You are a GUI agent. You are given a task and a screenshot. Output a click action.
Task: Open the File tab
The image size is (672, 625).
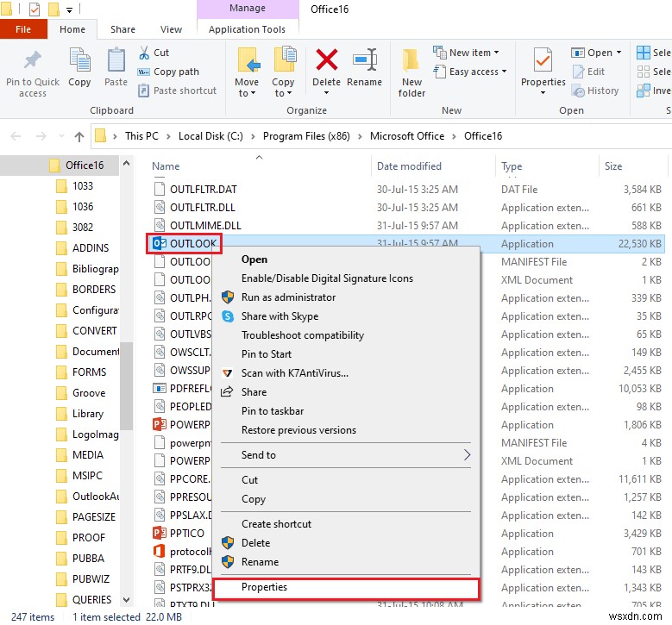23,29
